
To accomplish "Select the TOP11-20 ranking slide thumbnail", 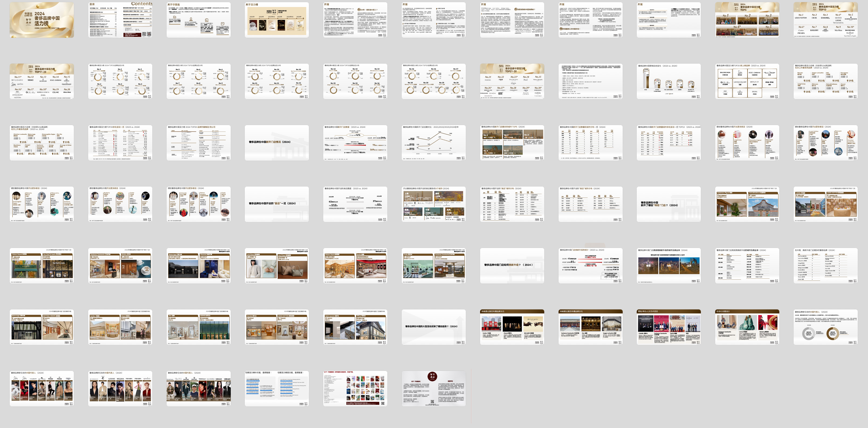I will (x=42, y=81).
